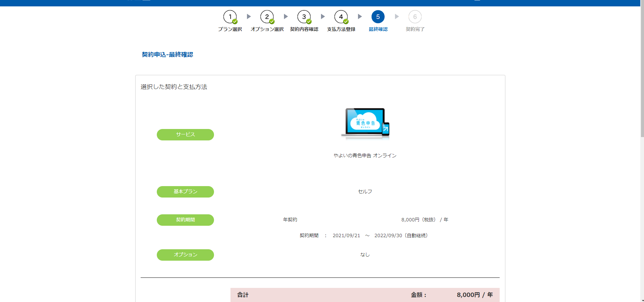Click the arrow between steps 5 and 6

click(x=397, y=16)
